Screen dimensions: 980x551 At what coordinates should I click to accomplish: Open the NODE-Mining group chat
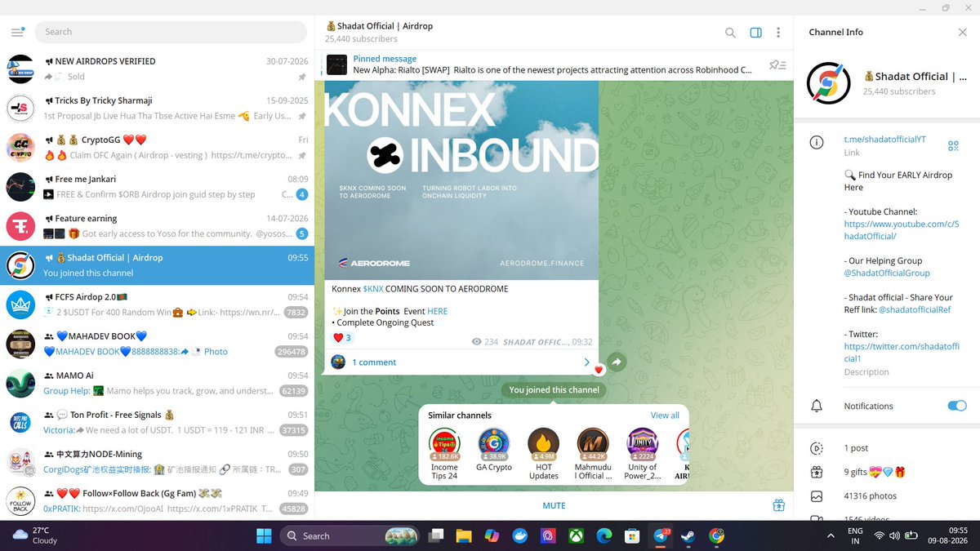(157, 461)
